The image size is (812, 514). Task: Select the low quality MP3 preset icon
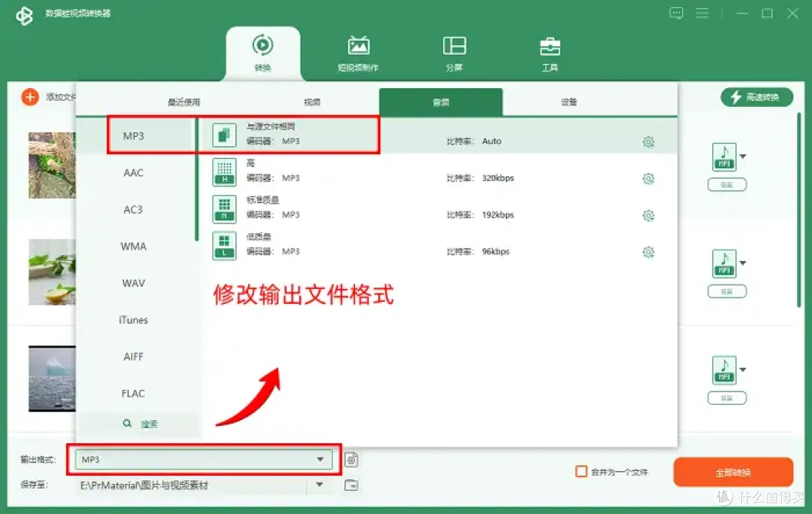(x=224, y=245)
